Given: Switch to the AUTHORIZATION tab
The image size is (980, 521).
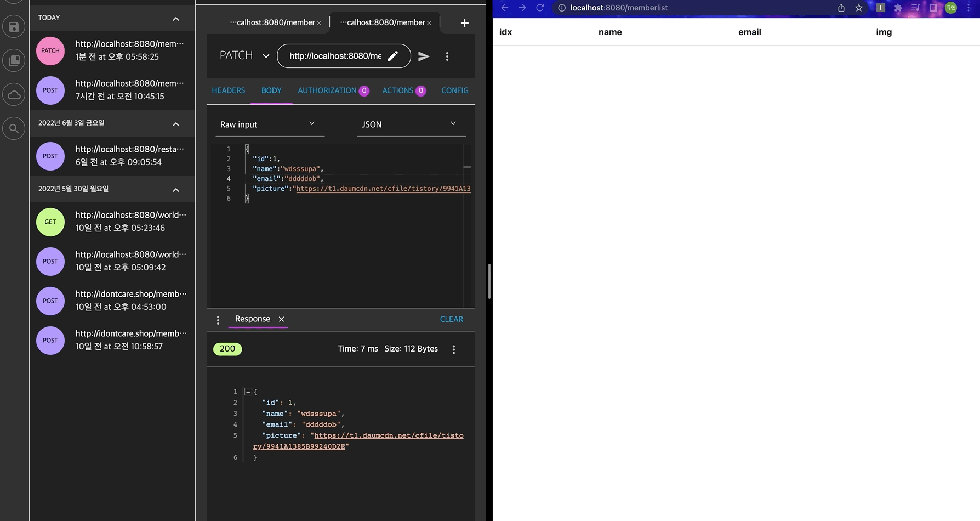Looking at the screenshot, I should (333, 90).
